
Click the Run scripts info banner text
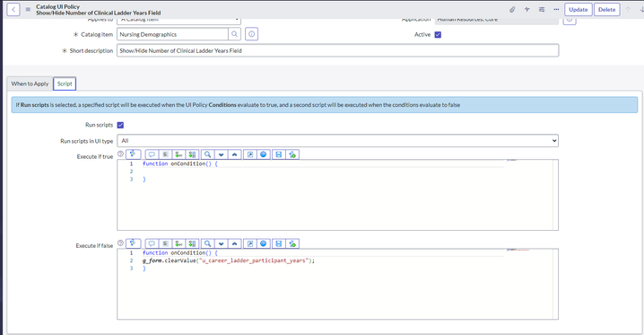click(x=238, y=105)
